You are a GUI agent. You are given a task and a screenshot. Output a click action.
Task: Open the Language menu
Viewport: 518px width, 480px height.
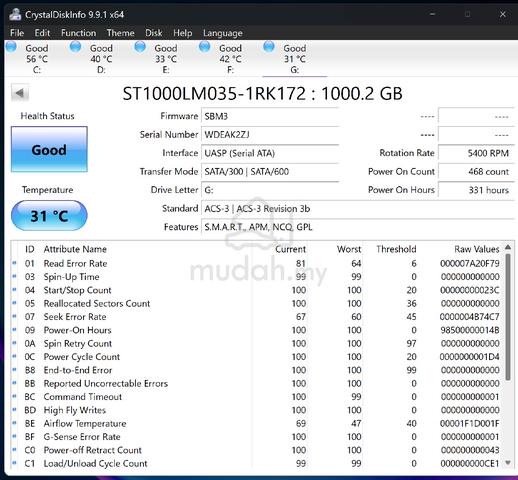(x=223, y=33)
